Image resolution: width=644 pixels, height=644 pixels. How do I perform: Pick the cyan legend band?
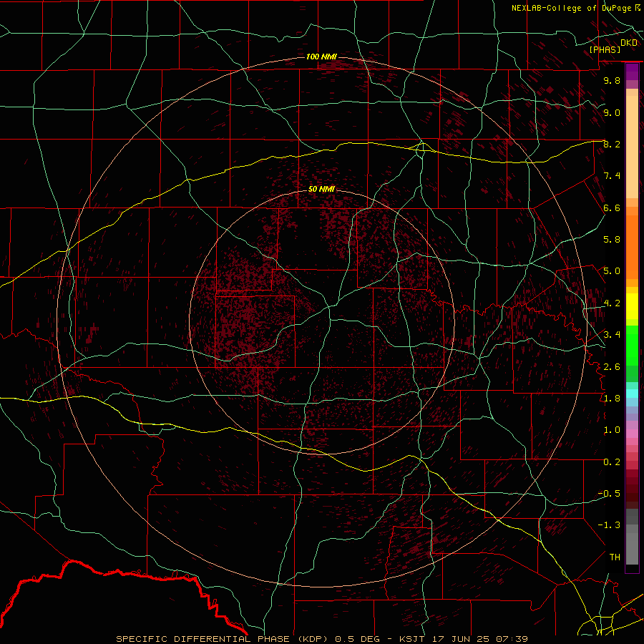(632, 394)
